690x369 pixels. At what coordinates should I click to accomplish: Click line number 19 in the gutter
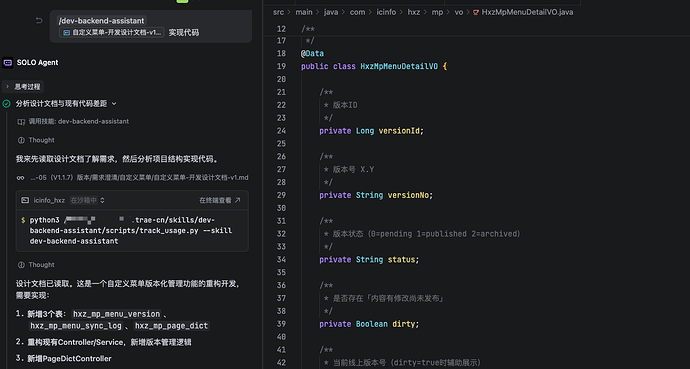(281, 66)
